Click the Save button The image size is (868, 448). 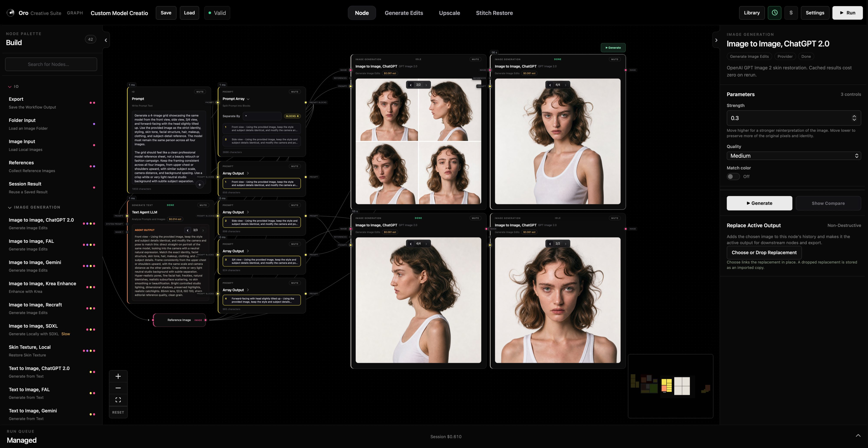tap(166, 13)
